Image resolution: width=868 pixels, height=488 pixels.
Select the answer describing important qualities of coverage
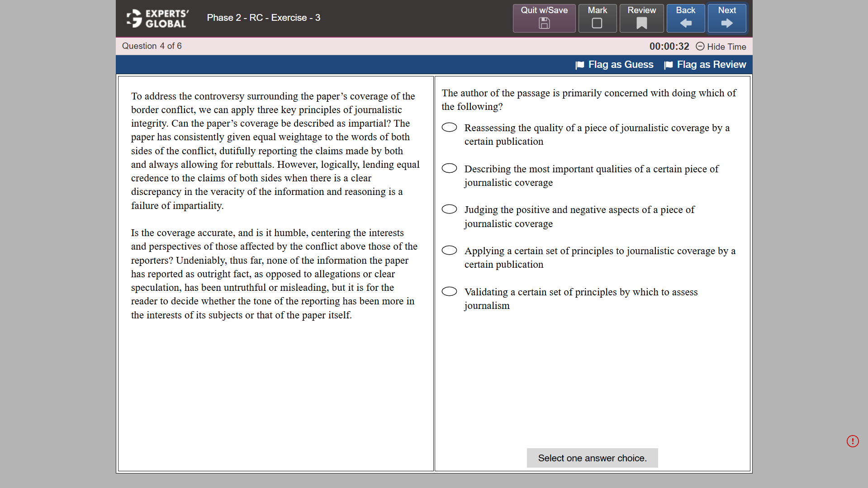[449, 168]
